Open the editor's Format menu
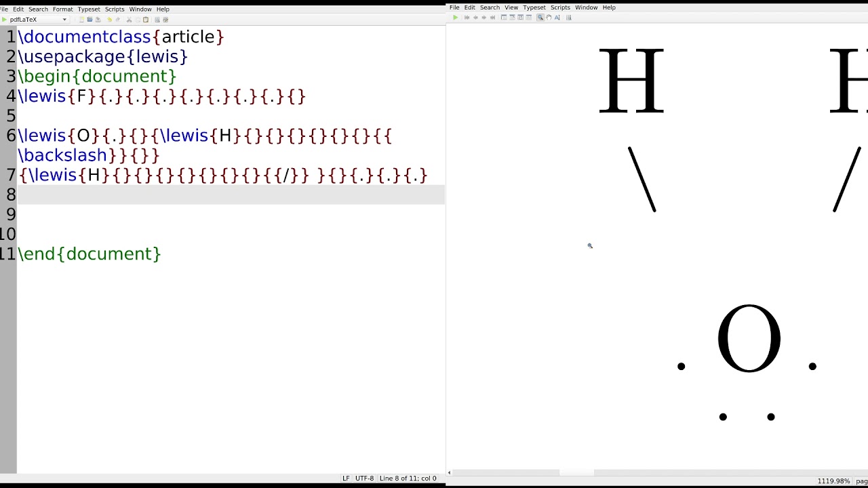The width and height of the screenshot is (868, 488). point(62,9)
